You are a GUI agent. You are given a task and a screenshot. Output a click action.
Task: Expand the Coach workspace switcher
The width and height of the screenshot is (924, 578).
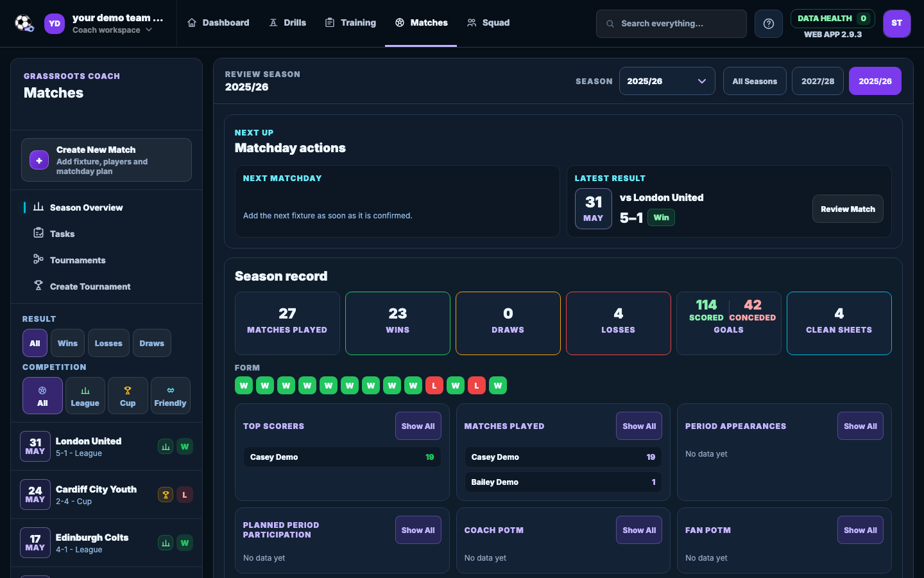tap(112, 30)
